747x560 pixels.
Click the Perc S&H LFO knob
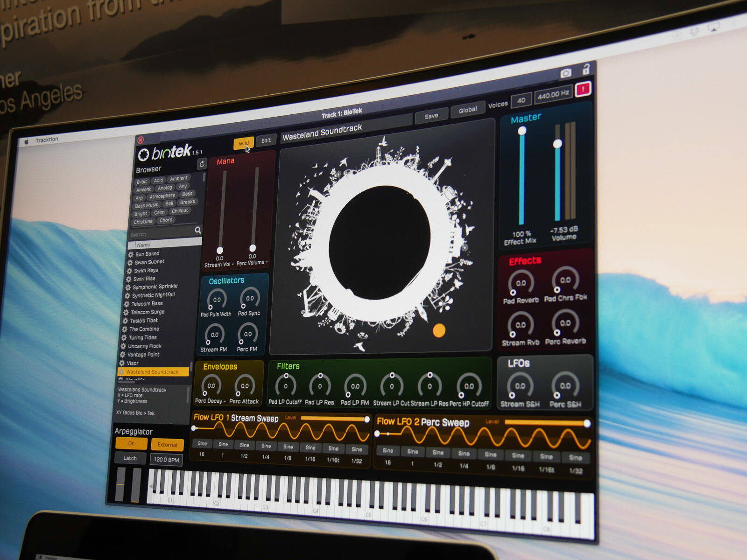[x=565, y=386]
